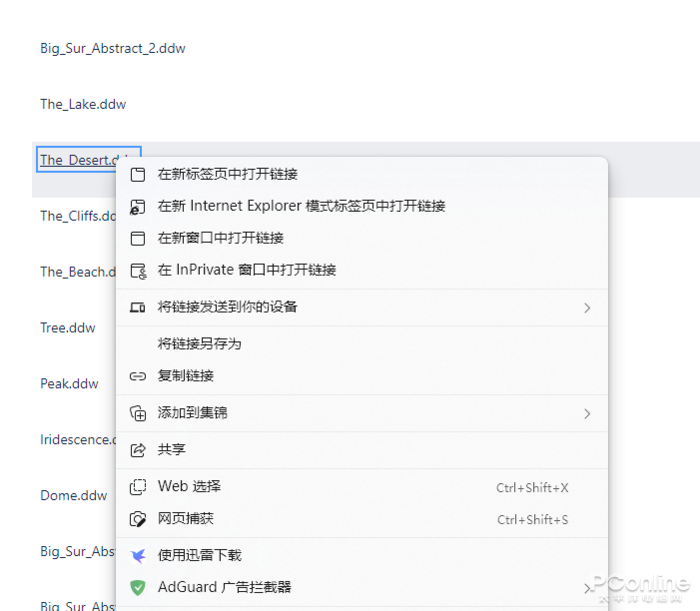Click the web capture camera icon
Viewport: 700px width, 611px height.
138,519
